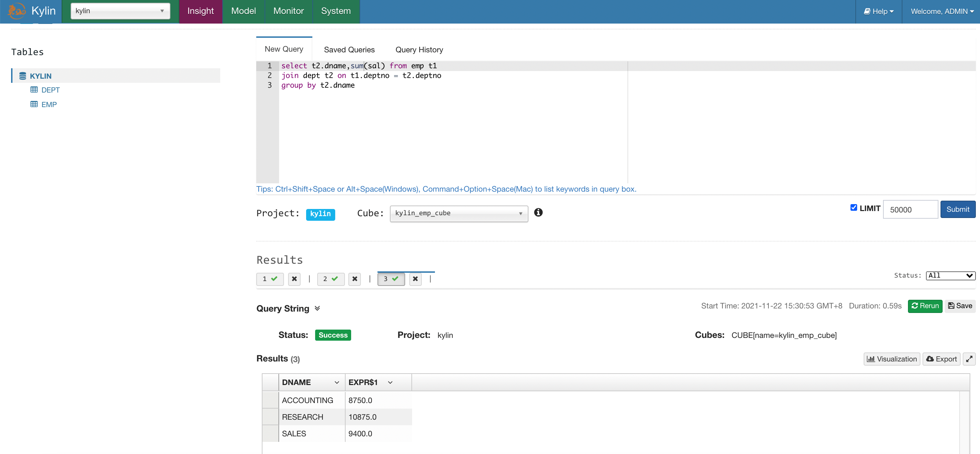Toggle fullscreen results with expand icon
This screenshot has height=454, width=980.
(x=969, y=359)
